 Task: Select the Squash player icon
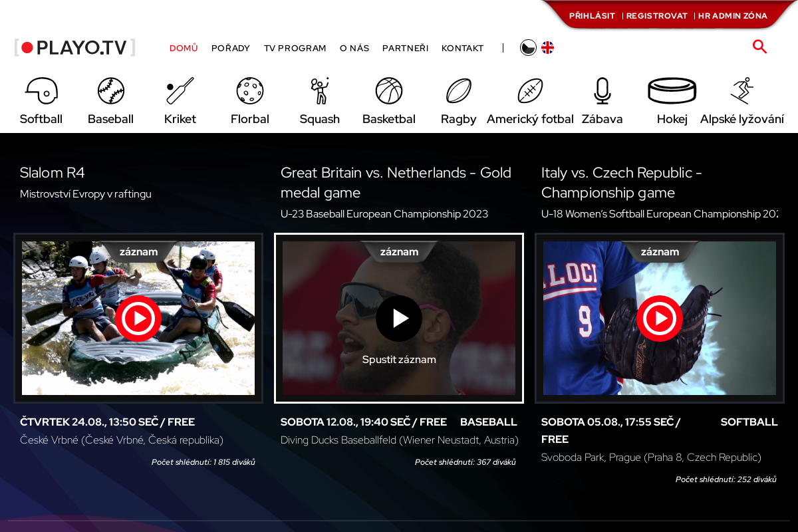[x=320, y=90]
